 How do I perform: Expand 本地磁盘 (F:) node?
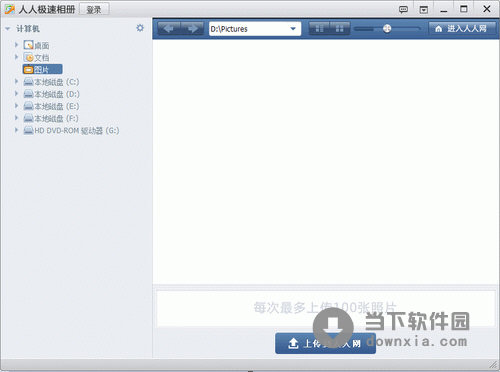coord(16,118)
